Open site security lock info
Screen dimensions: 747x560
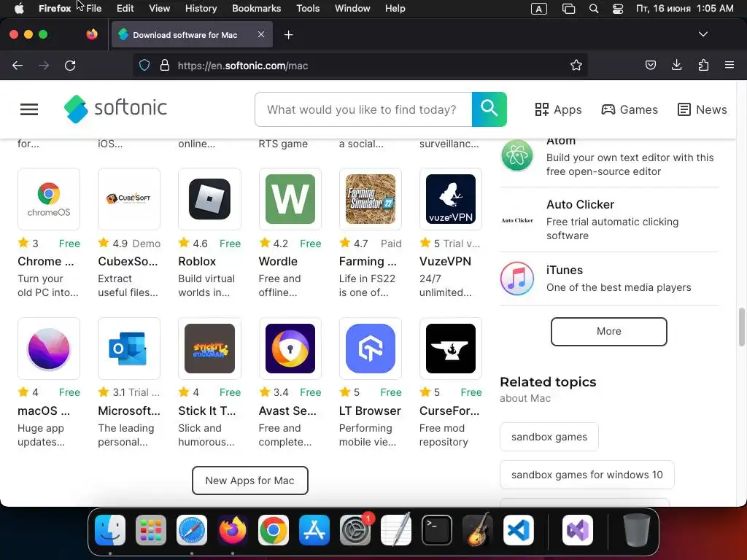(x=165, y=65)
